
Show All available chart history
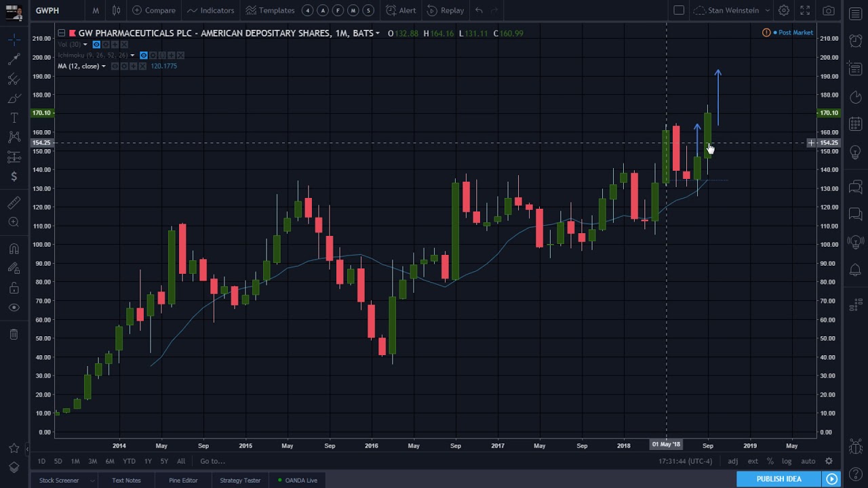[x=181, y=462]
